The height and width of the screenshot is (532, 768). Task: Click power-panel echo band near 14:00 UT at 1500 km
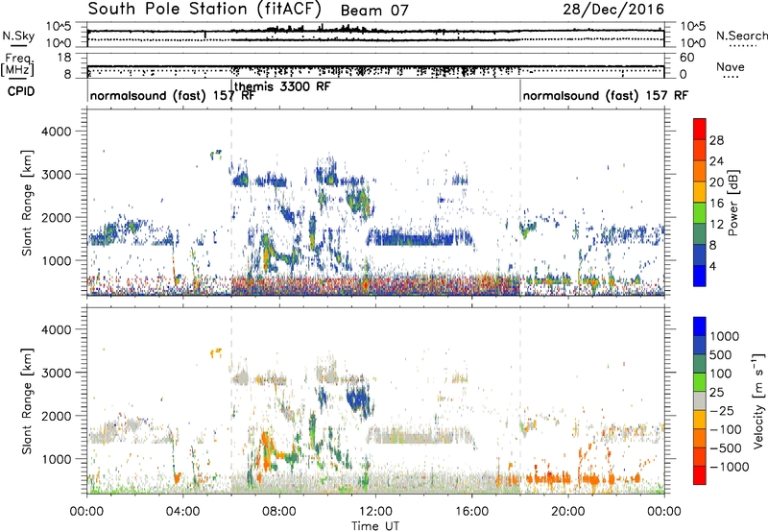click(420, 237)
